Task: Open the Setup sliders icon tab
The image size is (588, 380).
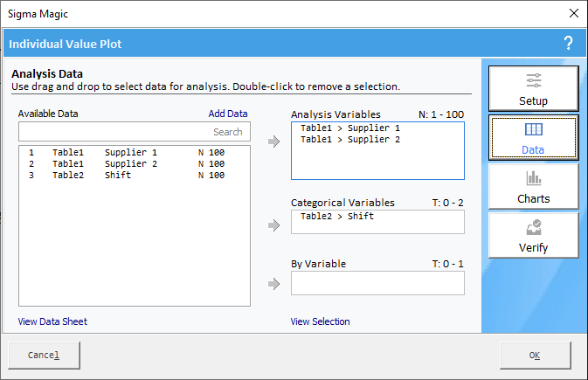Action: click(x=533, y=88)
